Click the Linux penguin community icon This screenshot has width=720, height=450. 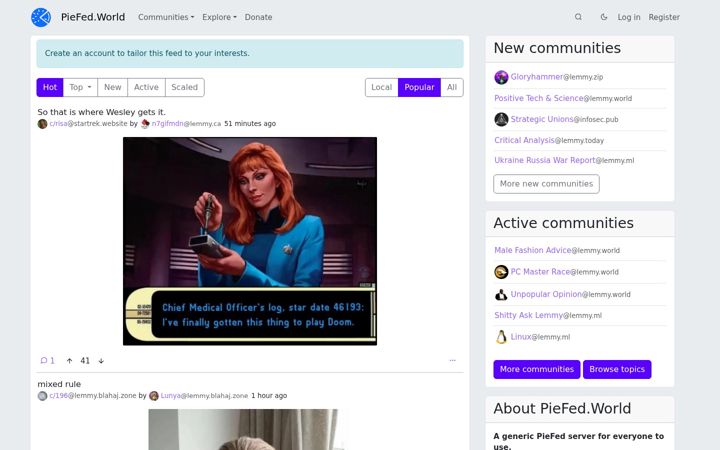point(501,337)
